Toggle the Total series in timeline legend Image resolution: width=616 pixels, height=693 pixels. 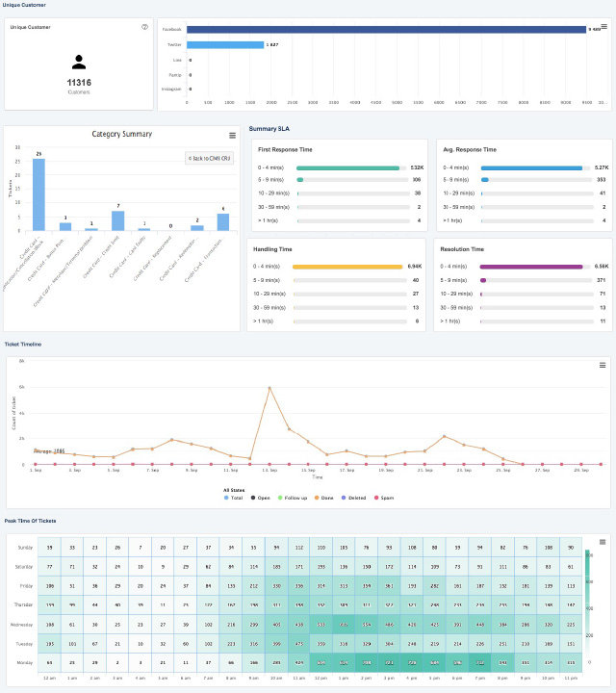coord(233,498)
